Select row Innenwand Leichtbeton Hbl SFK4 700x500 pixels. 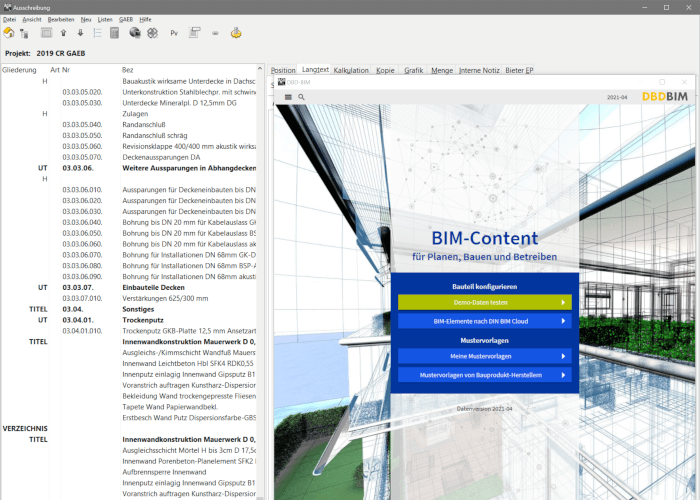[129, 363]
